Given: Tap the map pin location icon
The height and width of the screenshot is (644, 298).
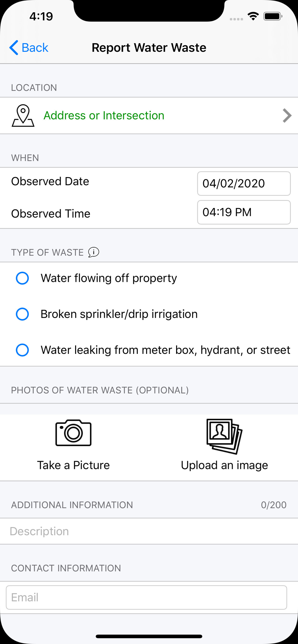Looking at the screenshot, I should point(23,116).
